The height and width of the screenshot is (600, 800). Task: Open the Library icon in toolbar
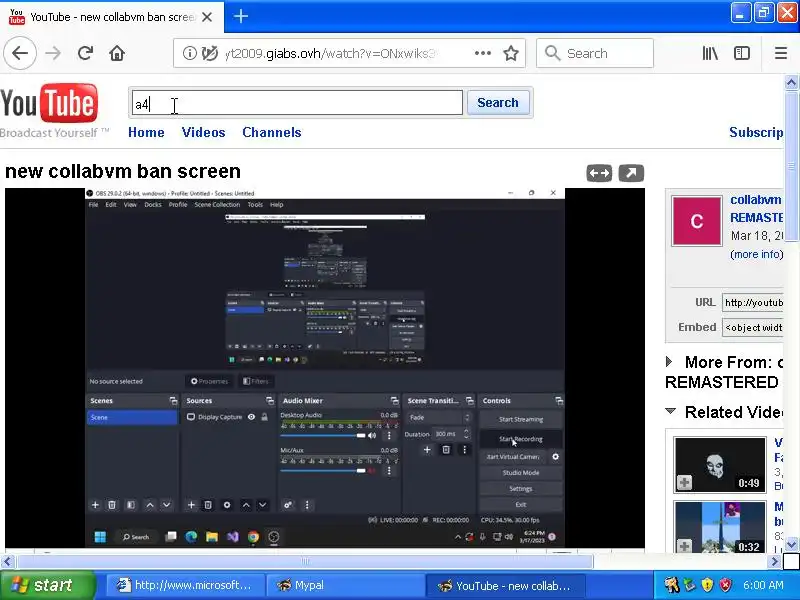click(710, 53)
